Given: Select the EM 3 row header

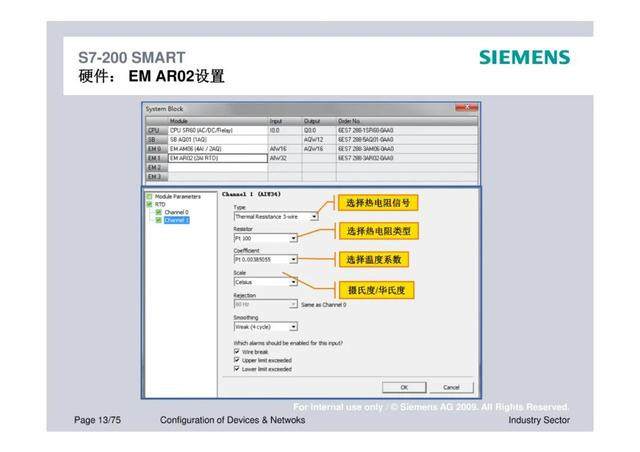Looking at the screenshot, I should point(157,176).
